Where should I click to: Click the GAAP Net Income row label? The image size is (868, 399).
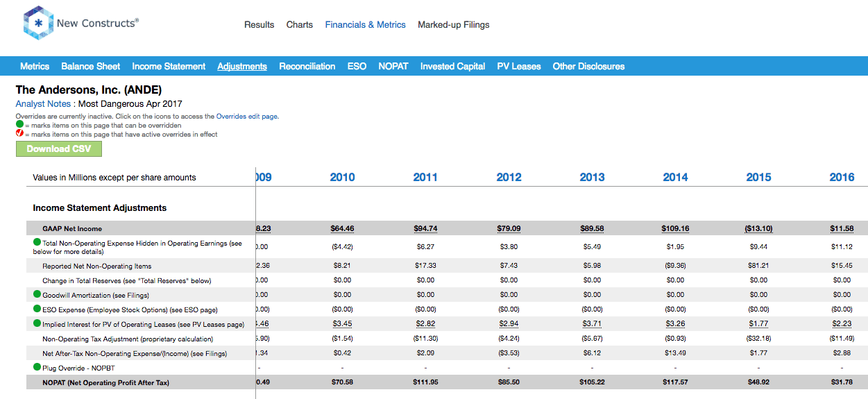pos(72,228)
